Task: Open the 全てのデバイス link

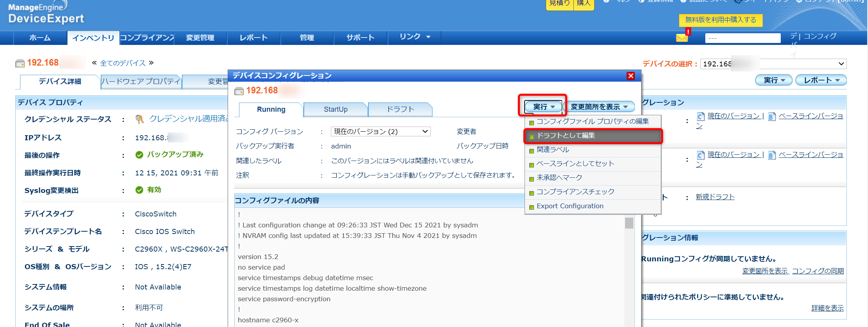Action: point(123,63)
